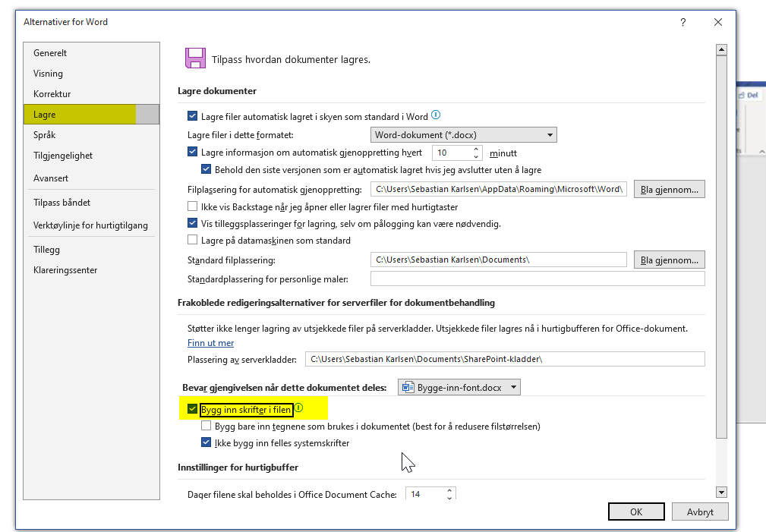Check Lagre på datamaskinen som standard

[x=193, y=240]
